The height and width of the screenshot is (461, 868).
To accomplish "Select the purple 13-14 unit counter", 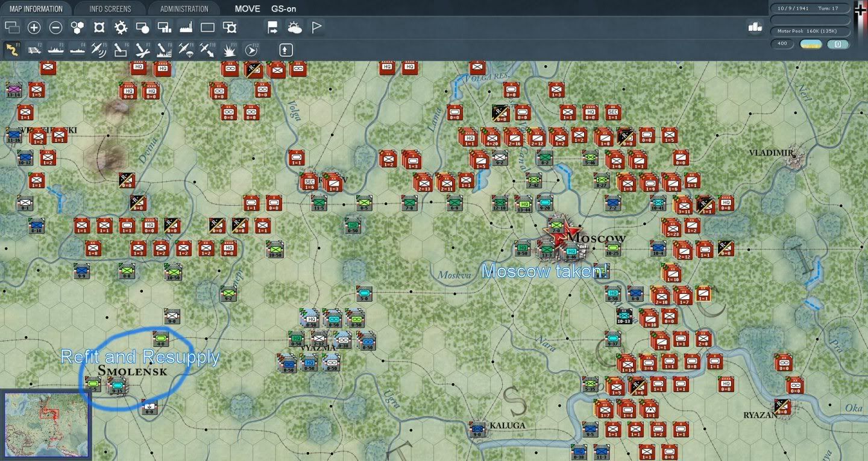I will pos(14,90).
